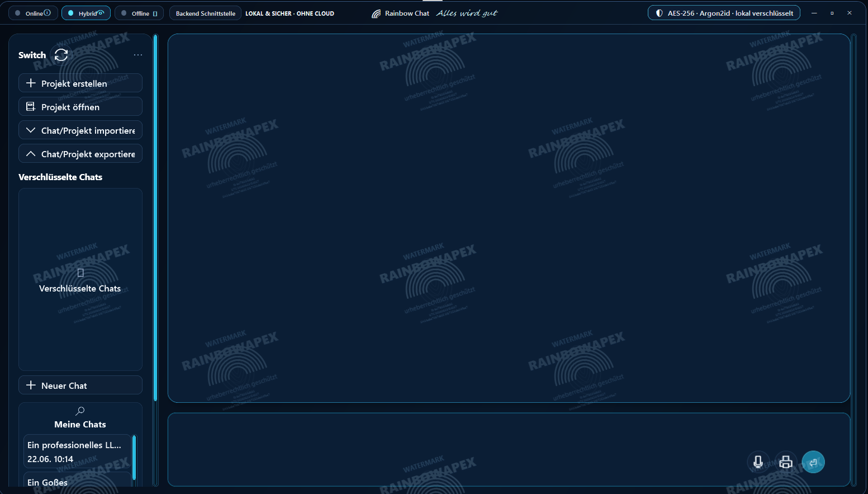Click the send enter-arrow button

pyautogui.click(x=813, y=462)
